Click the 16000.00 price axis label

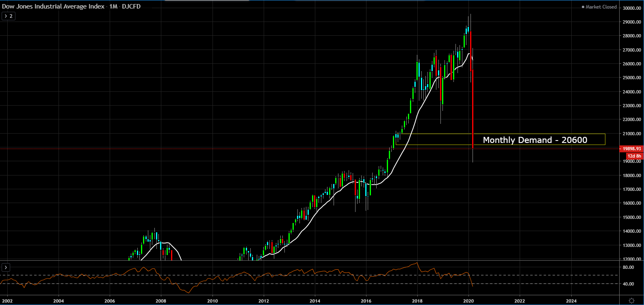point(632,203)
